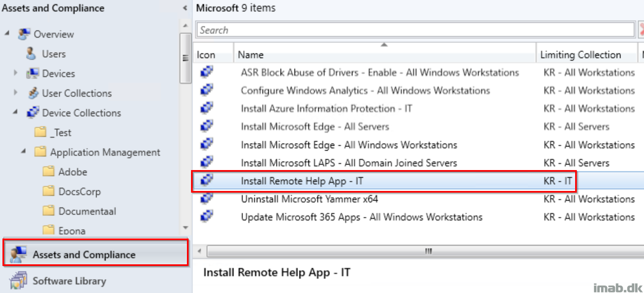Click the Documentaal folder icon
The image size is (644, 293).
click(48, 211)
